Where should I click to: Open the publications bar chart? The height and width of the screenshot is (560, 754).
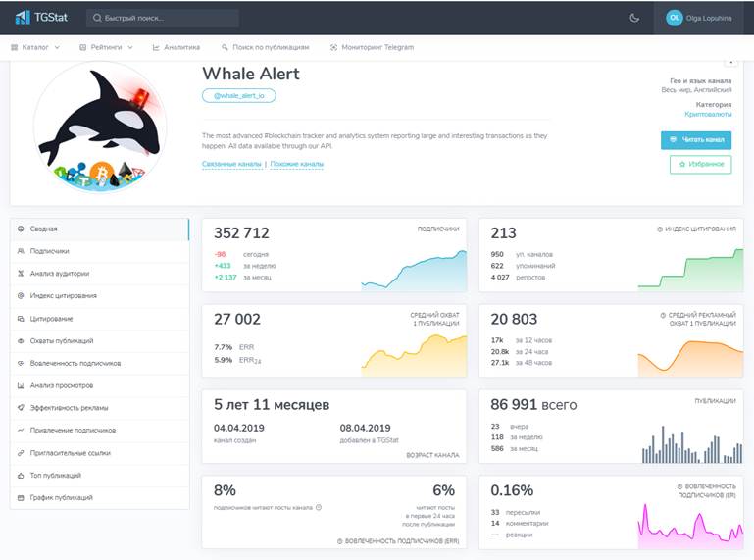point(692,444)
